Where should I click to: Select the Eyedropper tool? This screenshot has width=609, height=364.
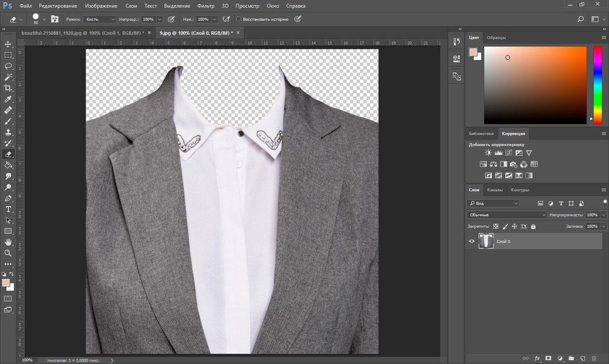(8, 99)
